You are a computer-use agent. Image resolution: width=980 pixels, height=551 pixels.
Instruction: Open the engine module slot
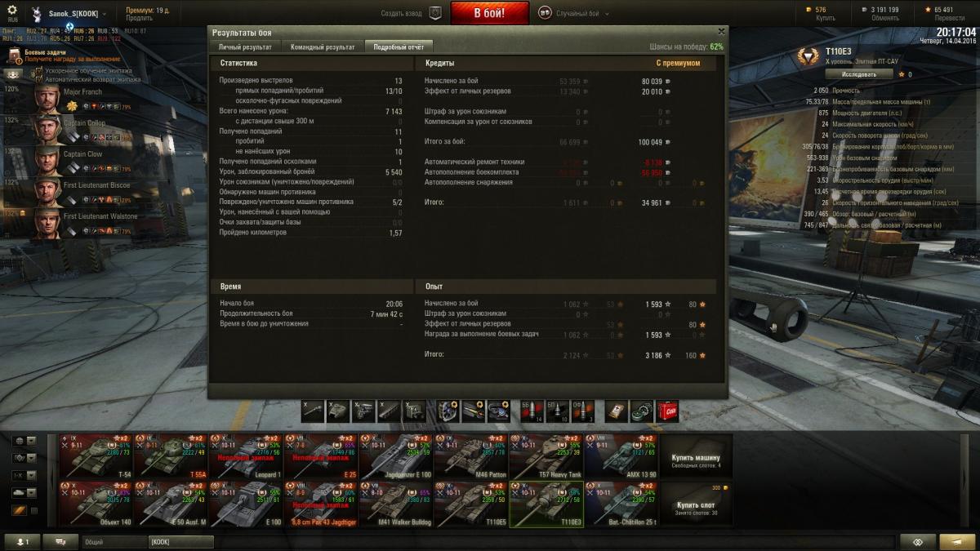pyautogui.click(x=363, y=411)
